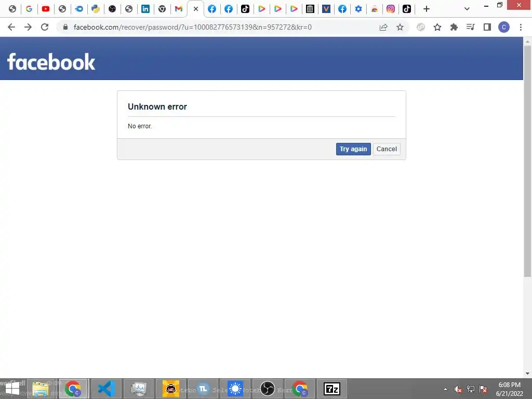The height and width of the screenshot is (399, 532).
Task: Share this page using share icon
Action: 383,27
